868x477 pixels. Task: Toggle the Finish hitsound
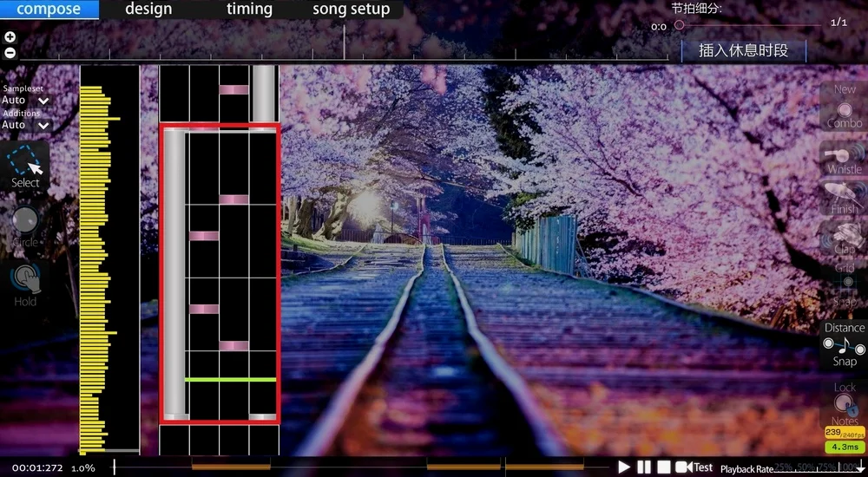[x=845, y=199]
